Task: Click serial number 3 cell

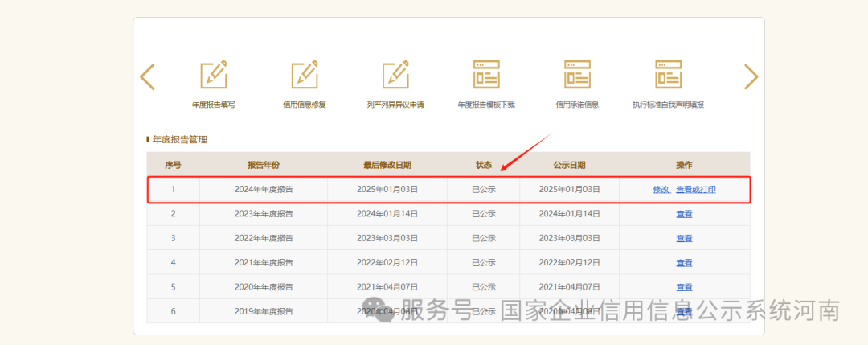Action: tap(174, 238)
